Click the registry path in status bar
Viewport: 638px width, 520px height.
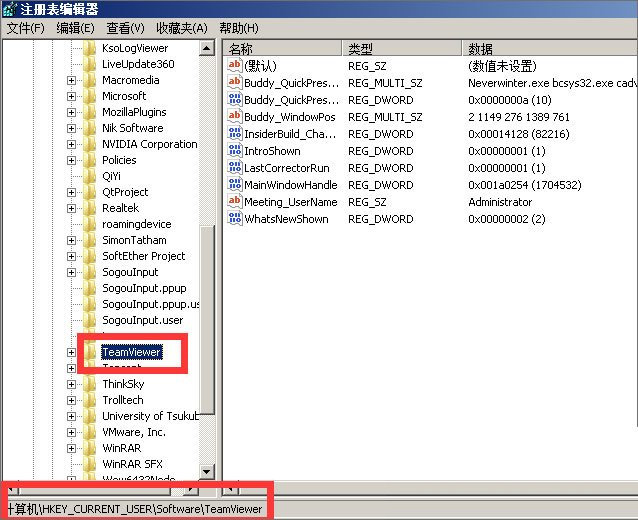tap(134, 509)
